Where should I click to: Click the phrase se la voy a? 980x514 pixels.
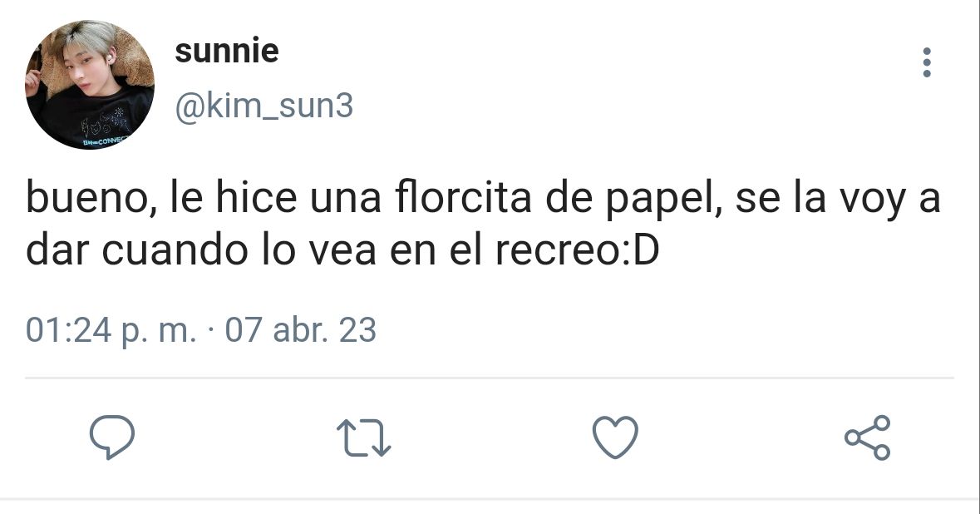point(838,199)
